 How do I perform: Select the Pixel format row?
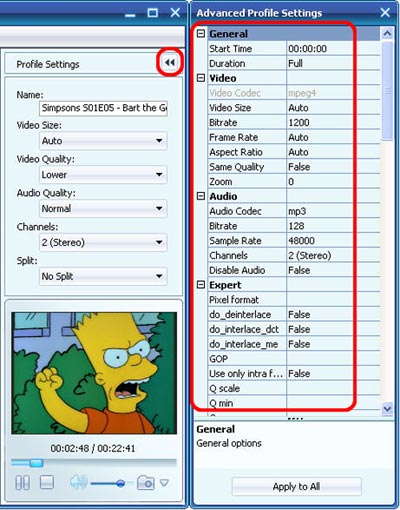(294, 300)
